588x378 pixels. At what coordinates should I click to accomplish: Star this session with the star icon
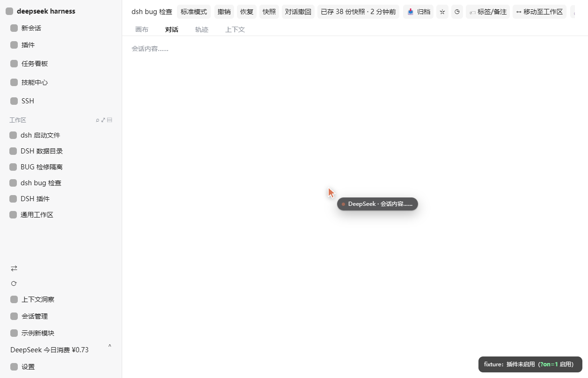coord(442,12)
